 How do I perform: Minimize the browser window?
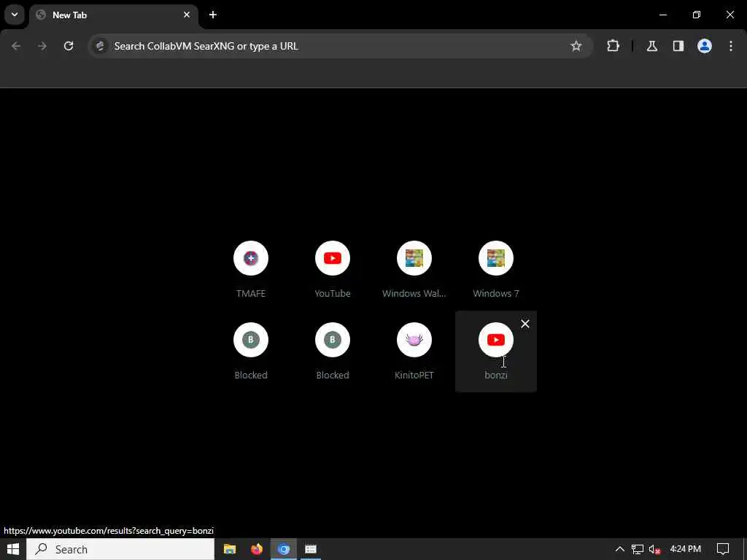tap(662, 15)
